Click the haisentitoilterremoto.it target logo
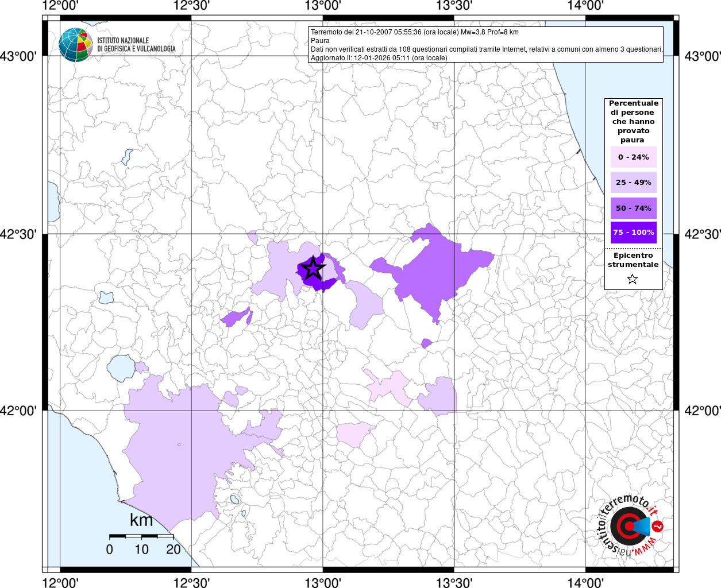This screenshot has height=588, width=721. tap(631, 525)
